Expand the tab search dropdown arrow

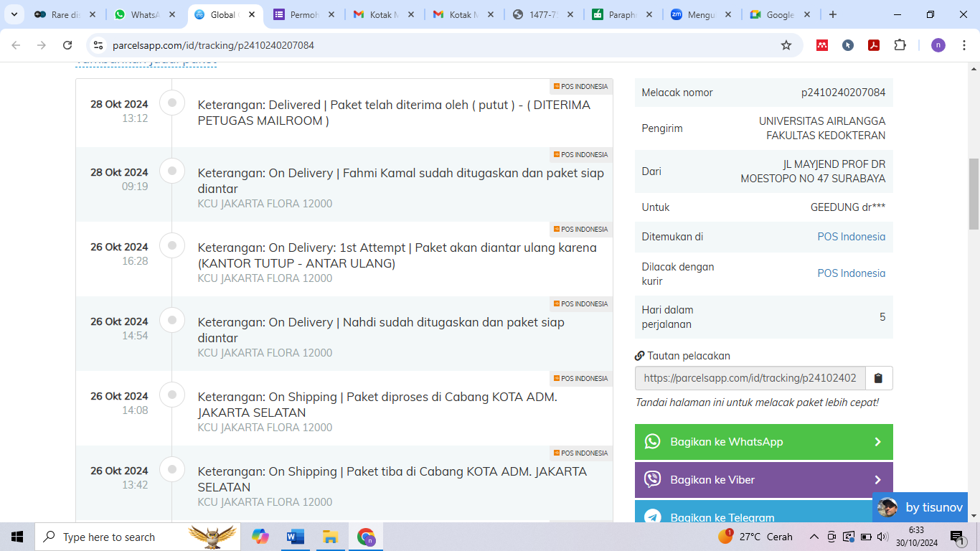14,14
